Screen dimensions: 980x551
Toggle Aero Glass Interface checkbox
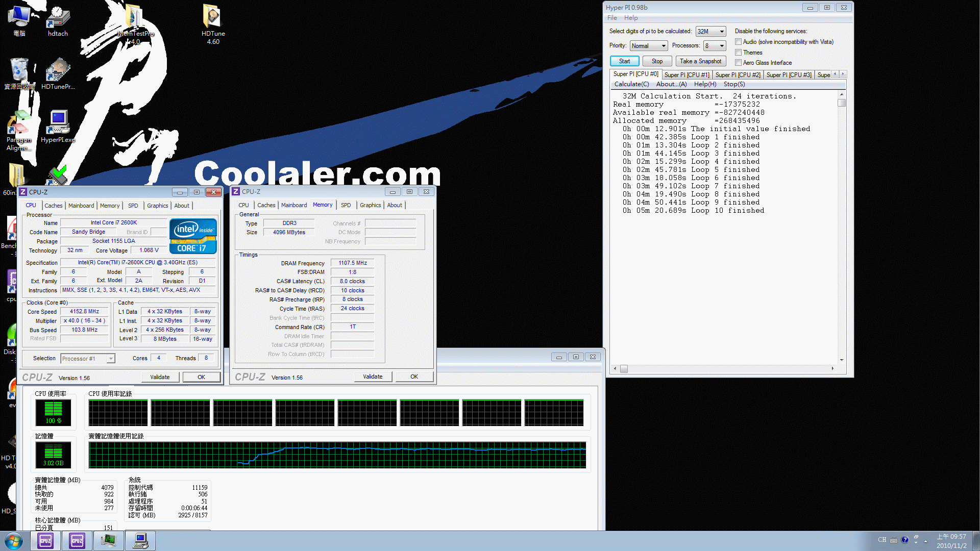click(738, 63)
